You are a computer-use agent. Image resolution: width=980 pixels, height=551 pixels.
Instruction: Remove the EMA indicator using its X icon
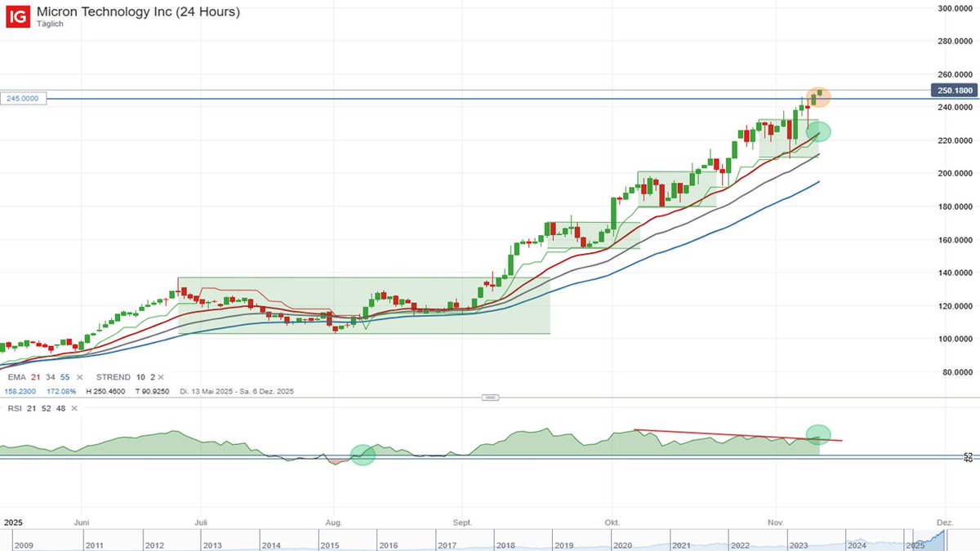point(78,377)
